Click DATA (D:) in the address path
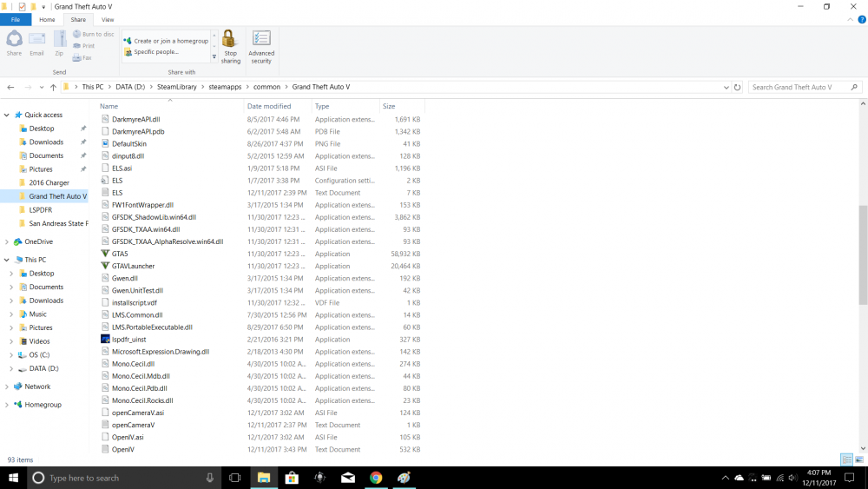 130,87
